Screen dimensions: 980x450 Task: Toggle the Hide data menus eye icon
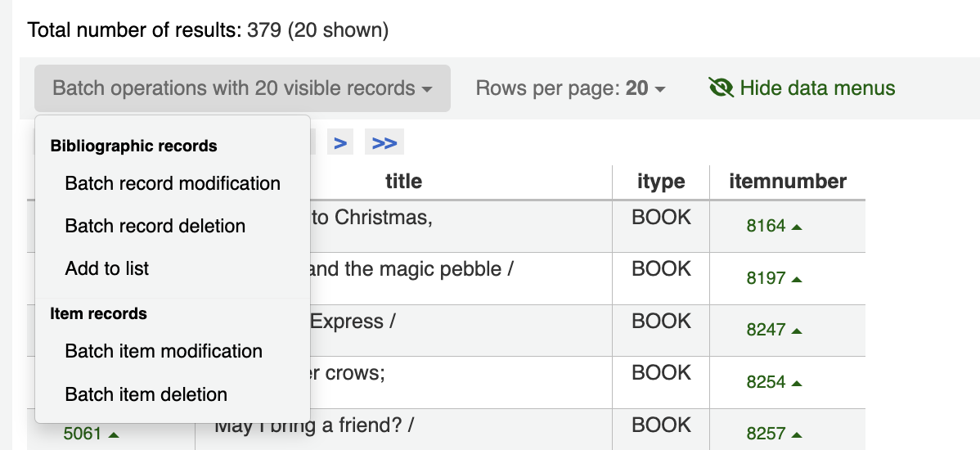(x=720, y=88)
